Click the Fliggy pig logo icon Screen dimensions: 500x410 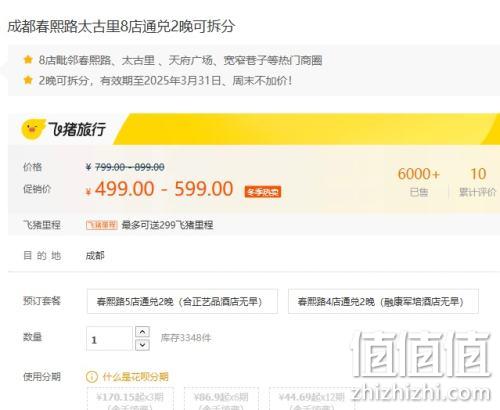33,129
